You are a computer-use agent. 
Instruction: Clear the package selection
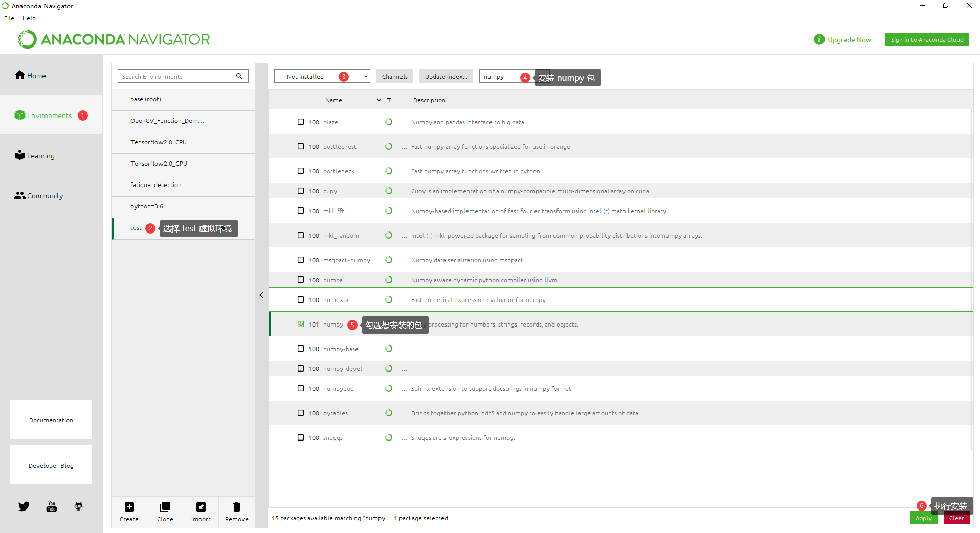tap(956, 518)
